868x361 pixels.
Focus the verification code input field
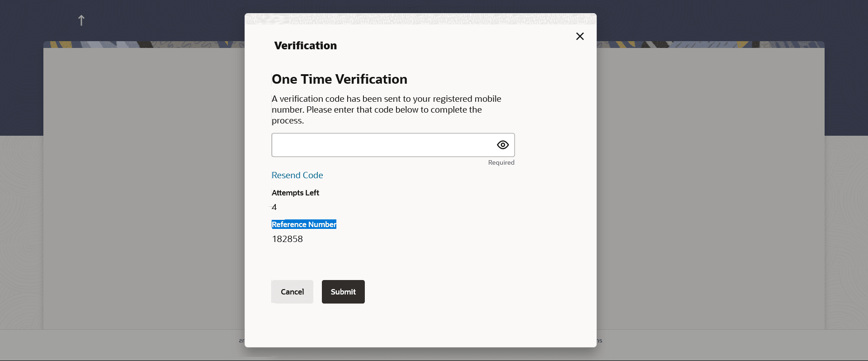coord(393,145)
